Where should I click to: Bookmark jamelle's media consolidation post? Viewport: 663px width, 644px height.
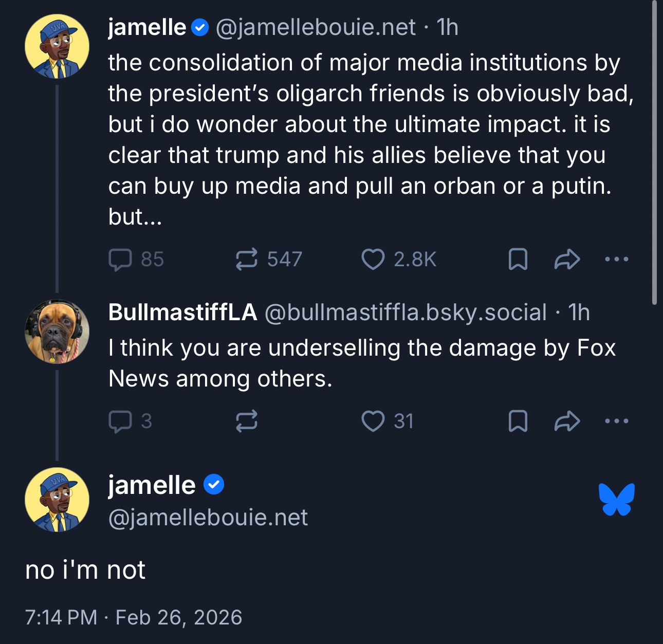click(x=518, y=260)
